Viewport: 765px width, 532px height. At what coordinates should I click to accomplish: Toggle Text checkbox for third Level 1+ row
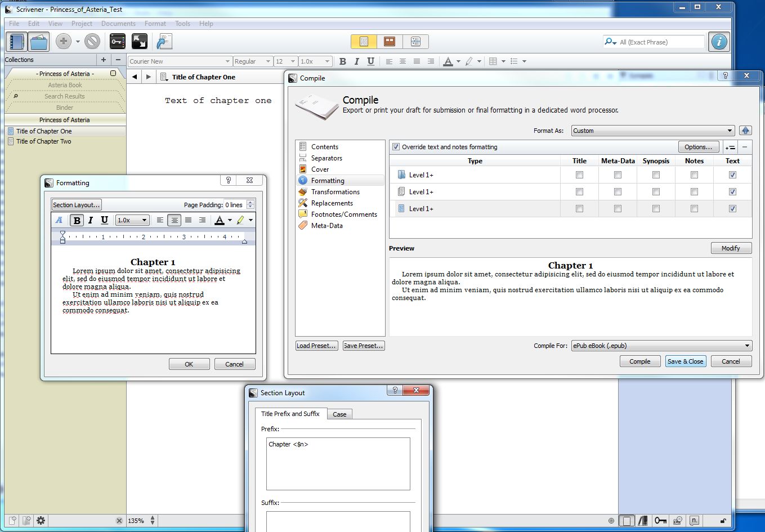tap(732, 209)
